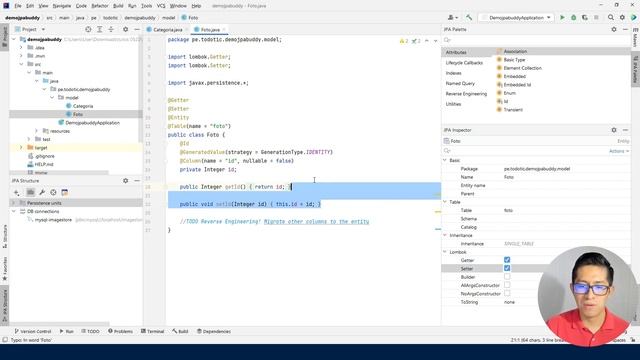Uncheck the Setter Lombok checkbox
Image resolution: width=640 pixels, height=360 pixels.
[x=507, y=268]
